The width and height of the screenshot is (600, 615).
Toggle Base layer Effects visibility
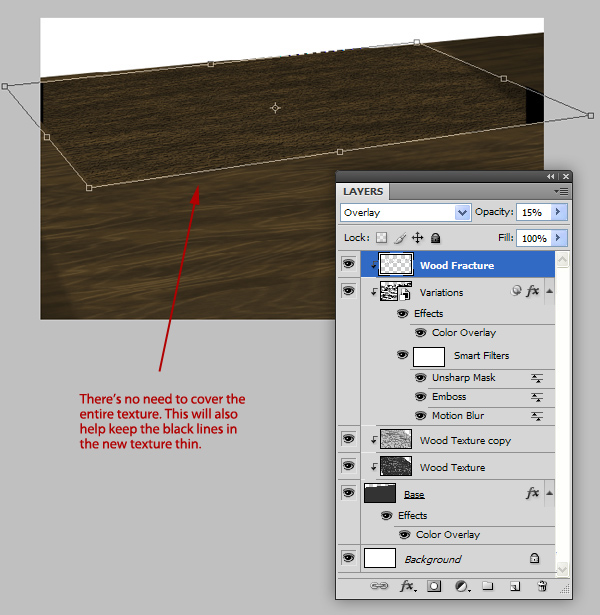click(x=386, y=515)
